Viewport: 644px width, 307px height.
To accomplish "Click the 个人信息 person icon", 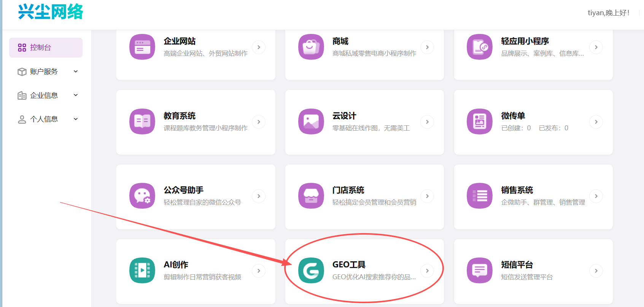I will pyautogui.click(x=22, y=119).
